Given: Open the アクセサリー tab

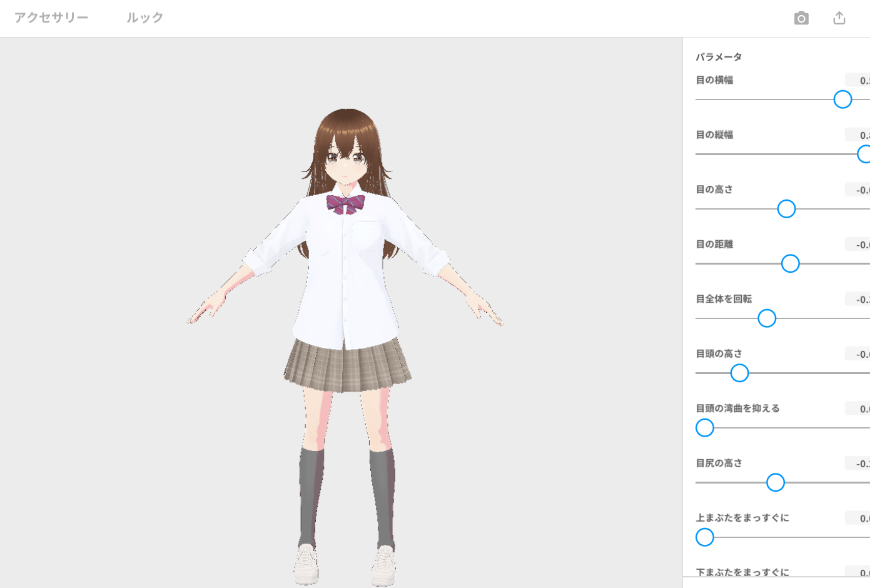Looking at the screenshot, I should pos(51,18).
